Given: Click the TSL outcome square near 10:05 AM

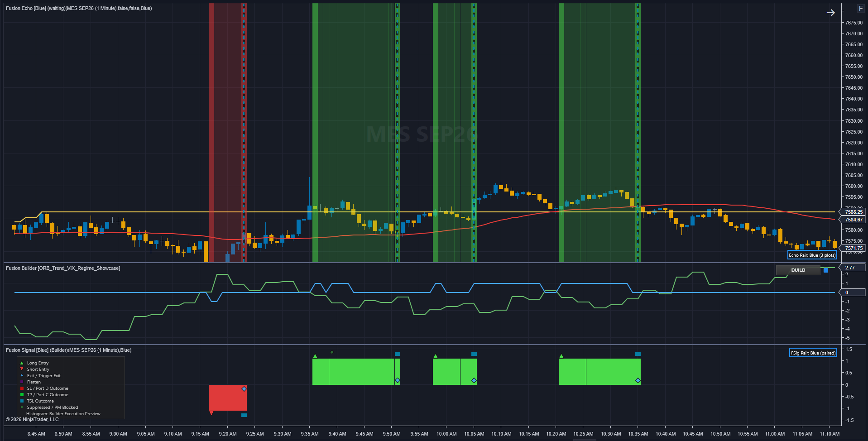Looking at the screenshot, I should pyautogui.click(x=474, y=354).
